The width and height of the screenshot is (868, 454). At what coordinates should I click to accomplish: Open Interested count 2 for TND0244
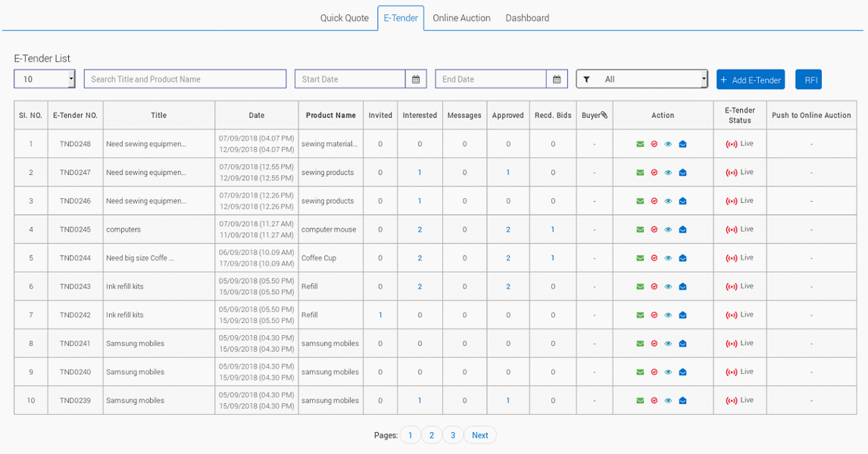click(420, 258)
